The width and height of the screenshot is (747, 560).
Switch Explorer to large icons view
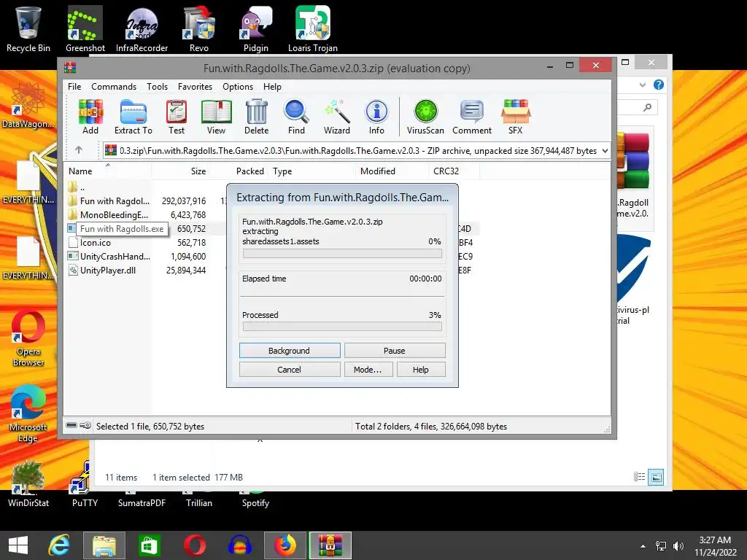coord(656,477)
